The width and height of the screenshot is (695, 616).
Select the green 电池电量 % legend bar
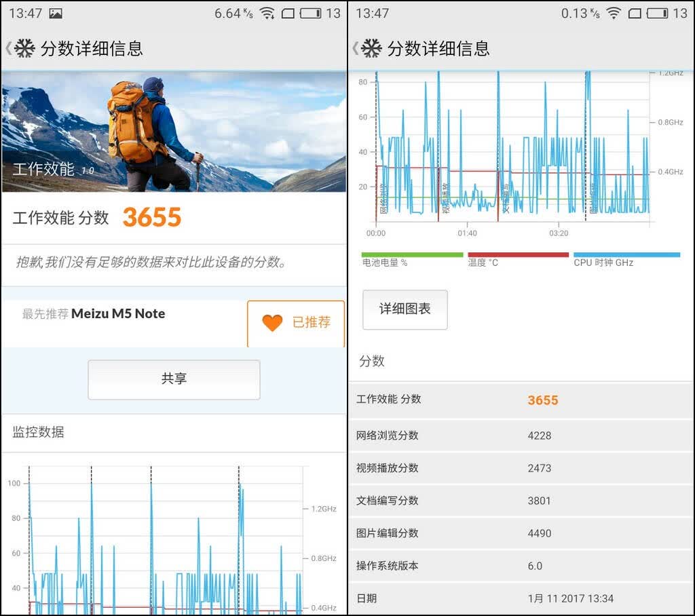412,255
